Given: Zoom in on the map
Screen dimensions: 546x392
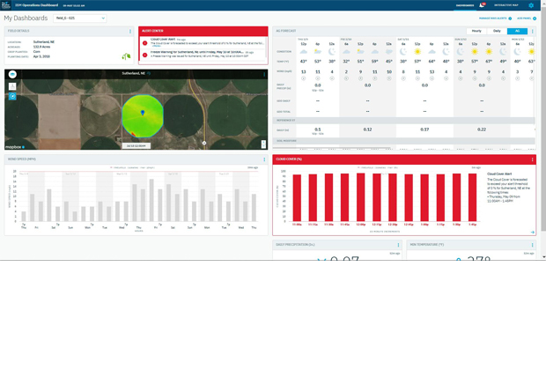Looking at the screenshot, I should pos(263,142).
